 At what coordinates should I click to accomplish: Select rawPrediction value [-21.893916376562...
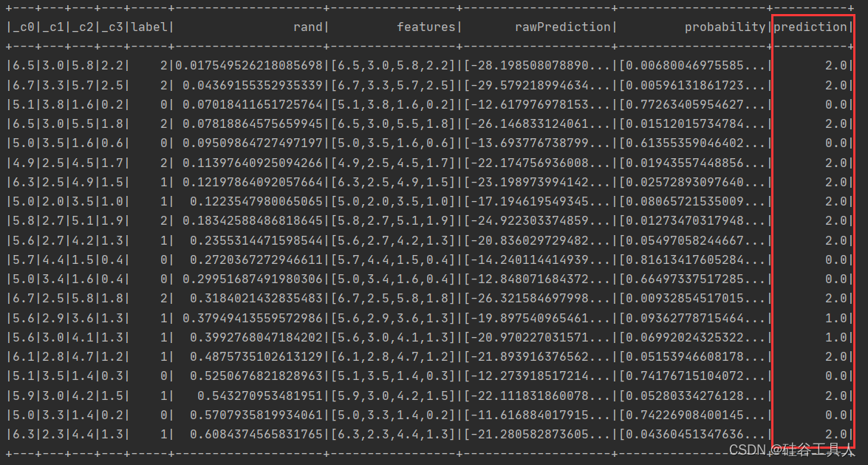[x=537, y=357]
